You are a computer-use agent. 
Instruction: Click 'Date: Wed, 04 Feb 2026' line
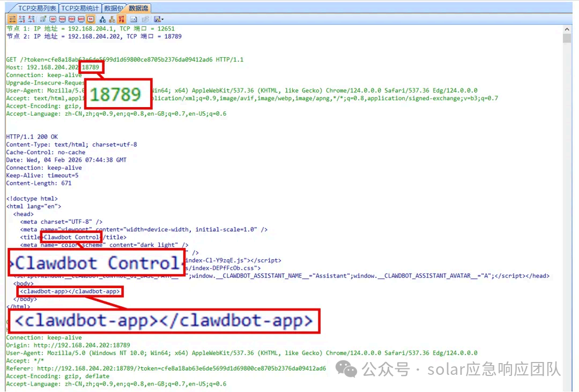(66, 160)
